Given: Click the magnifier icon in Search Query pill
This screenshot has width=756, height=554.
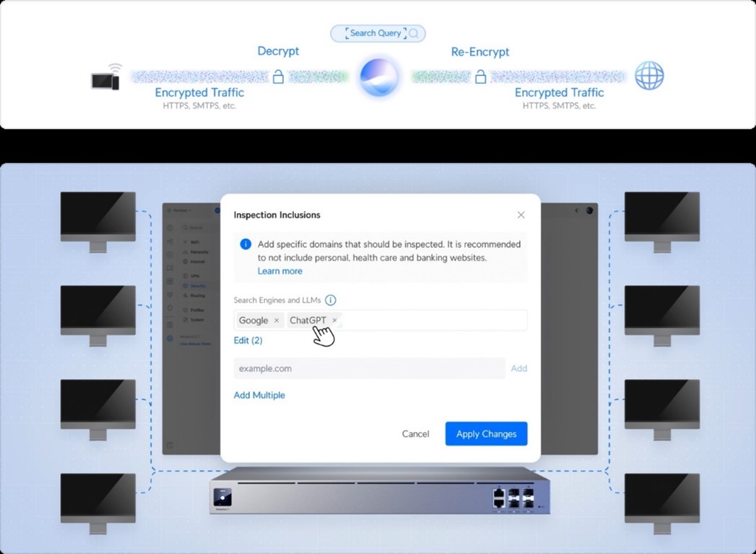Looking at the screenshot, I should 414,33.
